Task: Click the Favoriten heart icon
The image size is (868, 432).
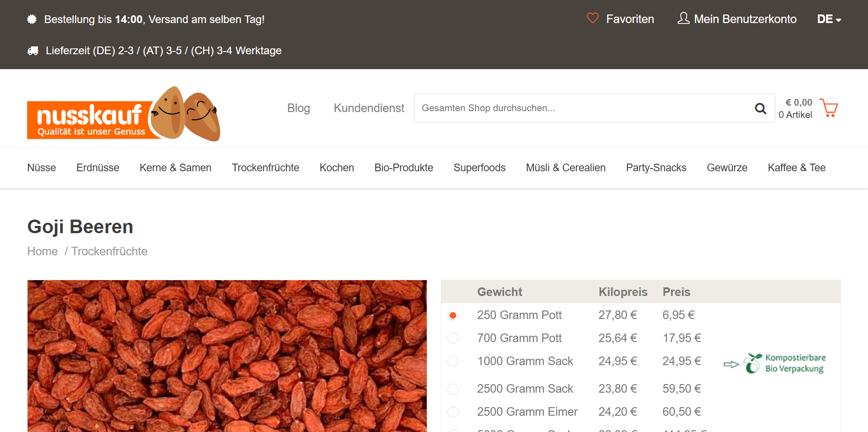Action: (x=592, y=19)
